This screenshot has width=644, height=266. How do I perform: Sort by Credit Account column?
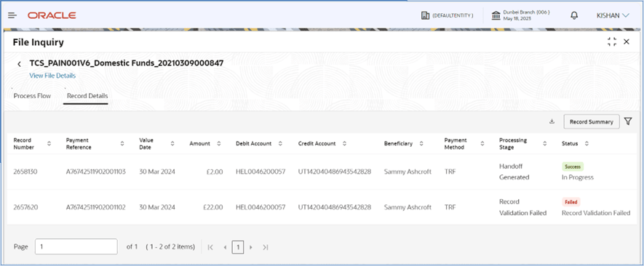[344, 143]
